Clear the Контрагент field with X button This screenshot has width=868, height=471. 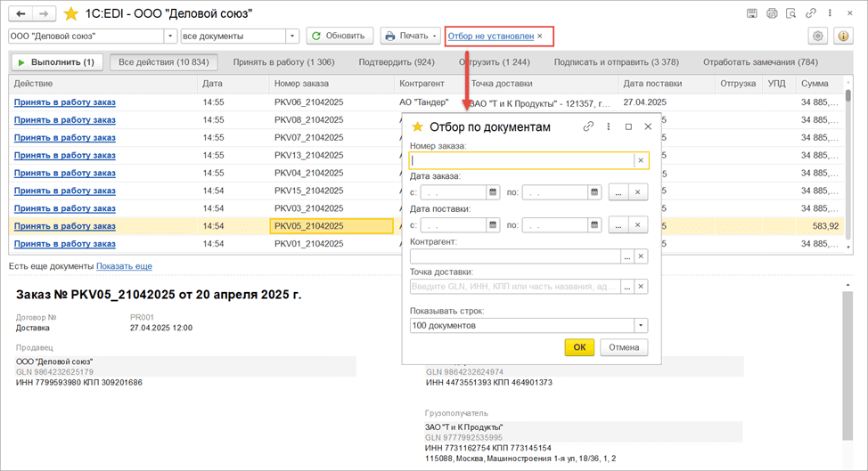click(640, 256)
